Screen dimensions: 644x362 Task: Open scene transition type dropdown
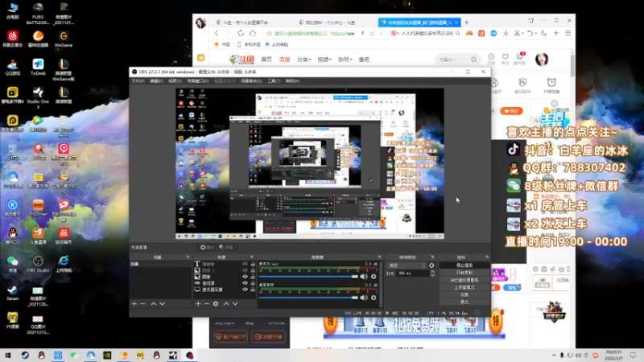click(407, 265)
